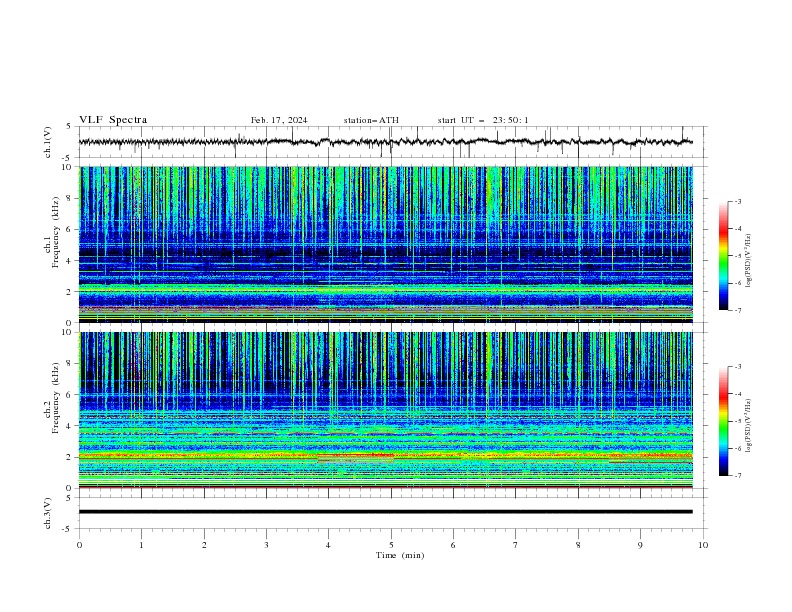This screenshot has height=612, width=792.
Task: Click the "4" minute tick on time axis
Action: pos(328,545)
